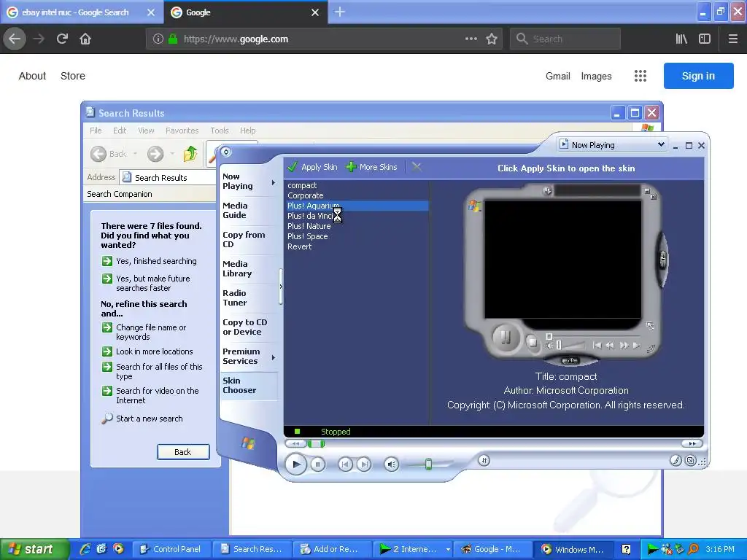Screen dimensions: 747x560
Task: Reload the Google page in Firefox
Action: (x=62, y=39)
